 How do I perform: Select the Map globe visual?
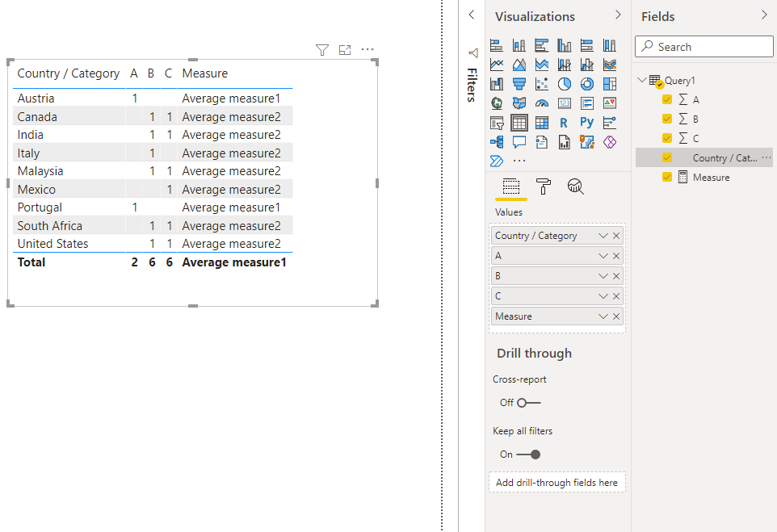497,103
